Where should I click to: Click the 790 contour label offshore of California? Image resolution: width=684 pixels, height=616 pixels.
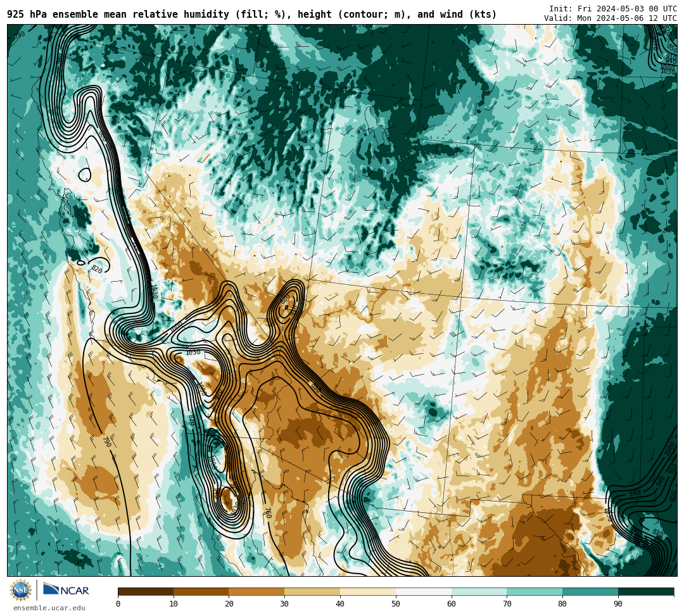pos(107,441)
